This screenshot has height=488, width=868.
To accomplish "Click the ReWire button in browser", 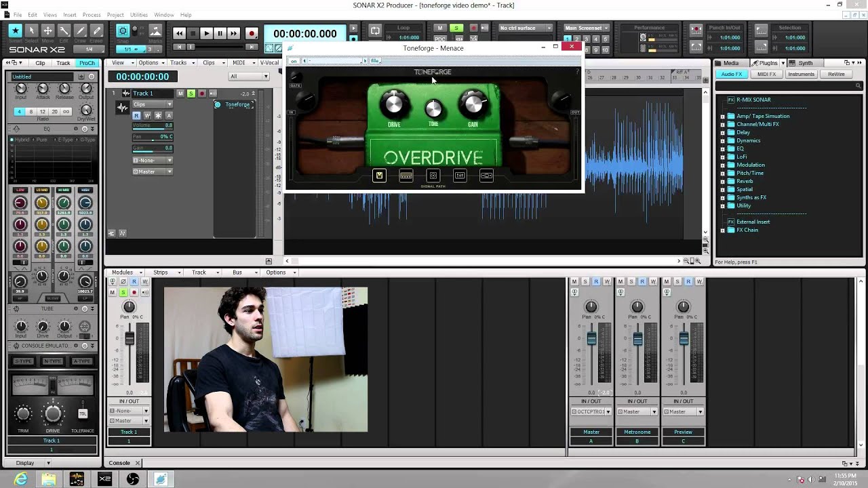I will [x=836, y=74].
